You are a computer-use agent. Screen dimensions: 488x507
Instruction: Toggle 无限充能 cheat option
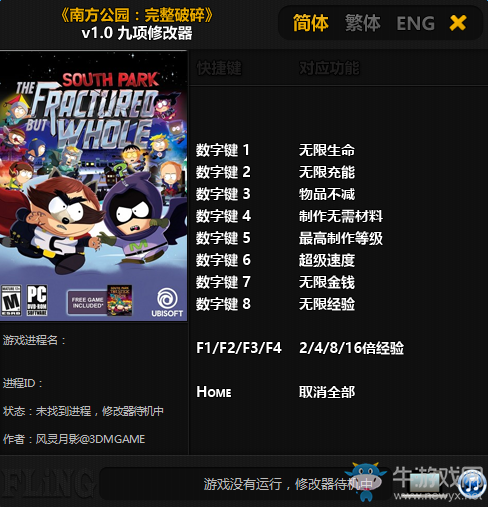[327, 172]
